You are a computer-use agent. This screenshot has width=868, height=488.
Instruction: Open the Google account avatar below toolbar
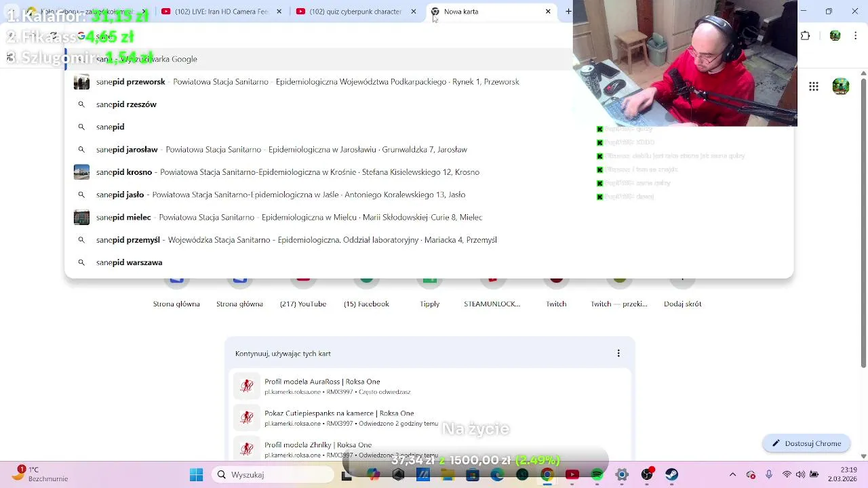[841, 86]
